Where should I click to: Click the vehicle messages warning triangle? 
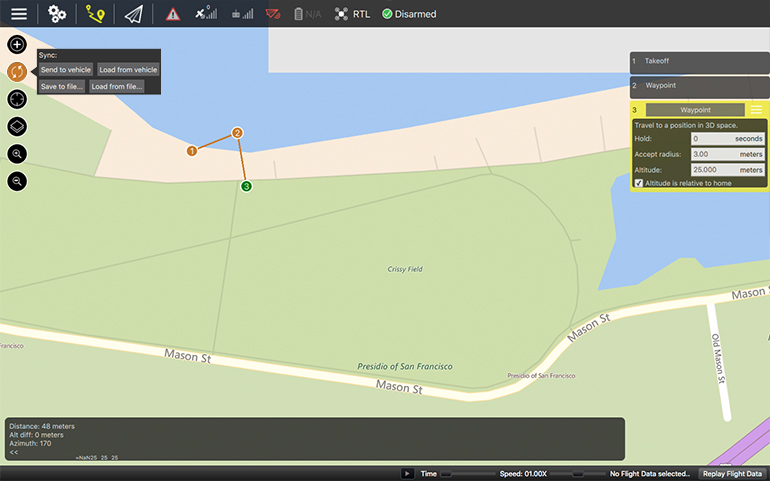pyautogui.click(x=173, y=14)
